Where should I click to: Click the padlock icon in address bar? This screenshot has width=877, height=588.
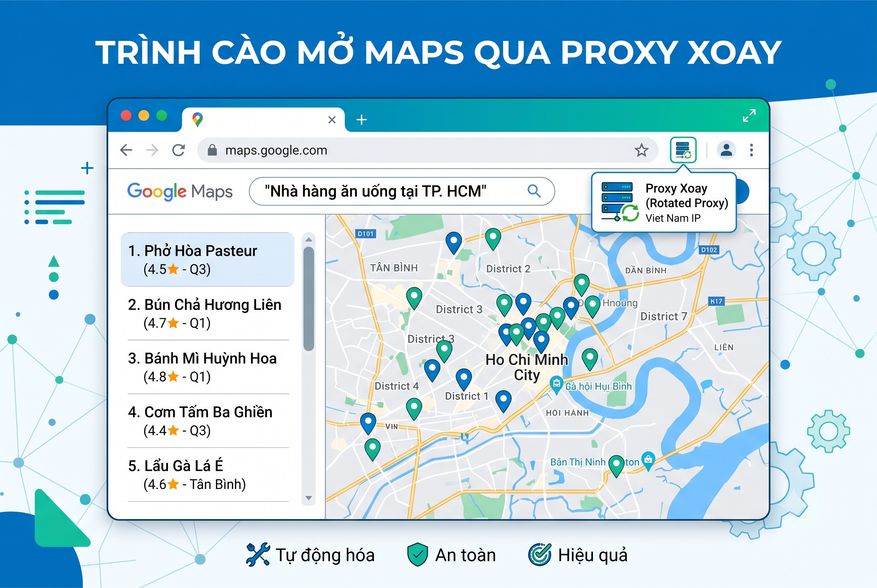212,150
